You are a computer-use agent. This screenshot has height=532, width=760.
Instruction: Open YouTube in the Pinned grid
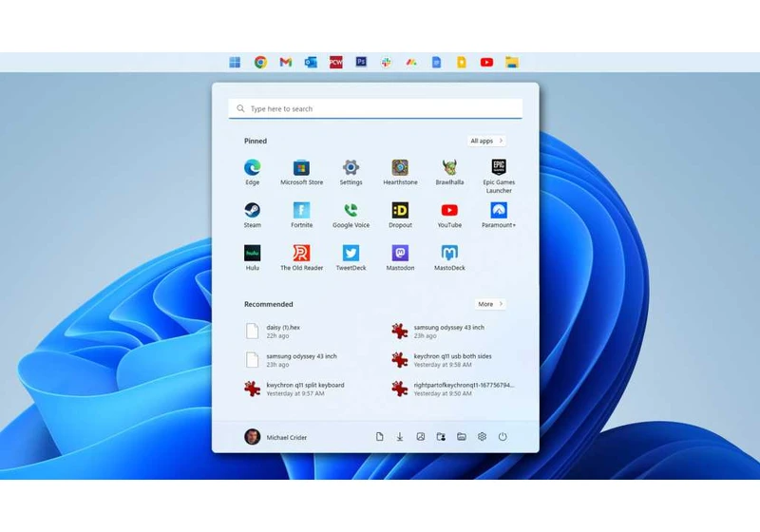(449, 215)
